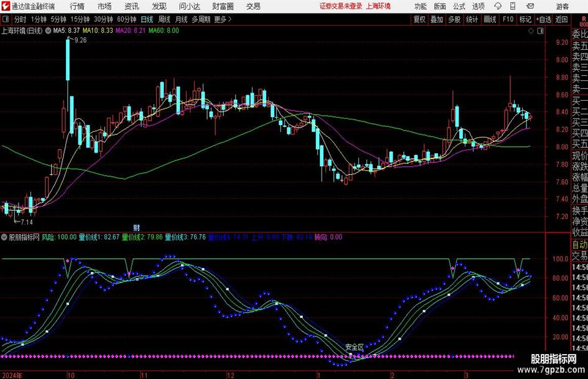The width and height of the screenshot is (588, 379).
Task: Add stock with +自选 button
Action: (x=544, y=19)
